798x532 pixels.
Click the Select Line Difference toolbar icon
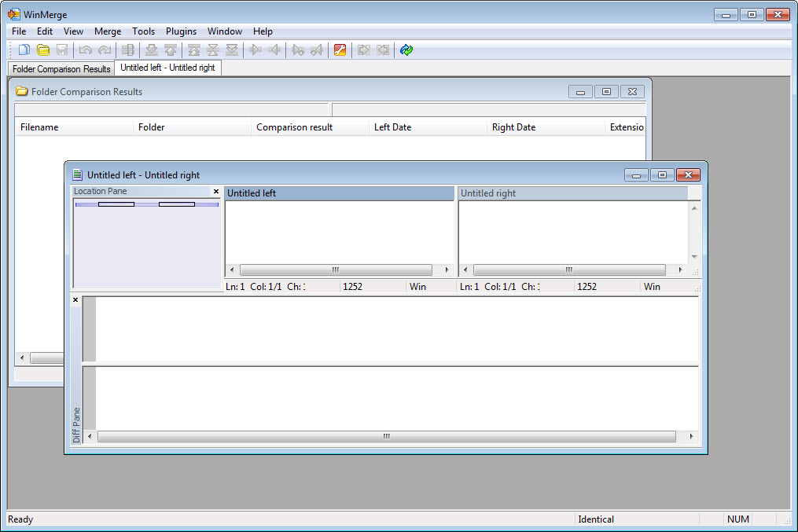pyautogui.click(x=128, y=50)
